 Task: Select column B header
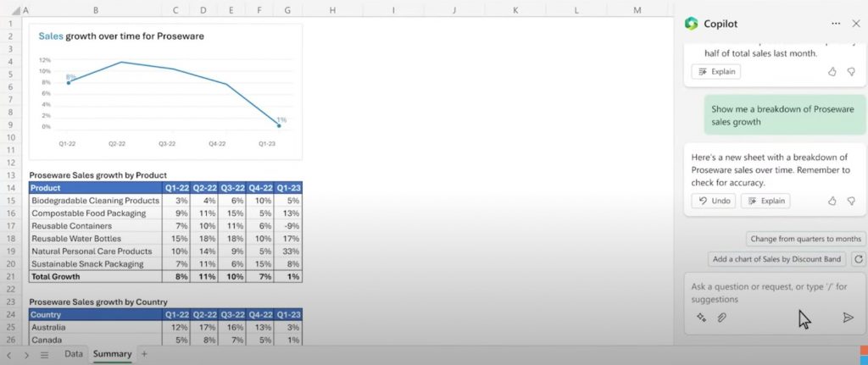pyautogui.click(x=96, y=10)
